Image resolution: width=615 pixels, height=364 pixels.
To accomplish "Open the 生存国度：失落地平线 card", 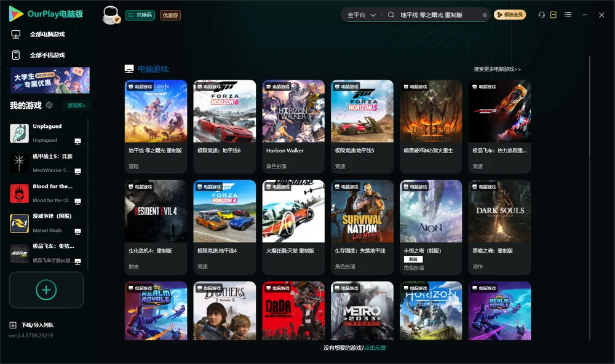I will coord(362,227).
